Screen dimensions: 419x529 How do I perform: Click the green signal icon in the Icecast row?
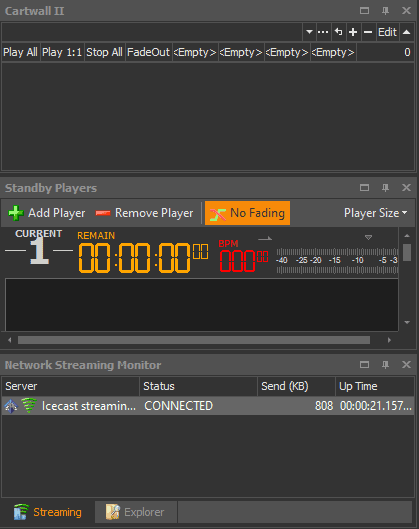pos(29,405)
